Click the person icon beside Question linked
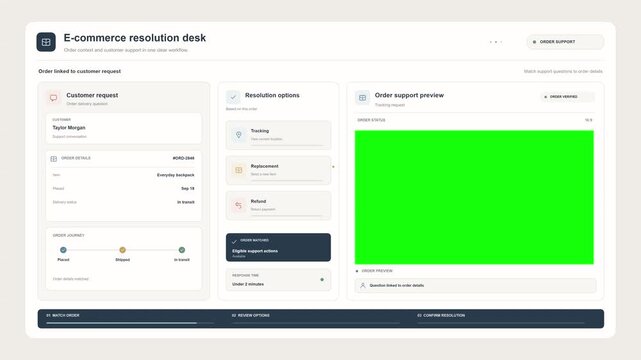This screenshot has height=360, width=641. click(363, 286)
